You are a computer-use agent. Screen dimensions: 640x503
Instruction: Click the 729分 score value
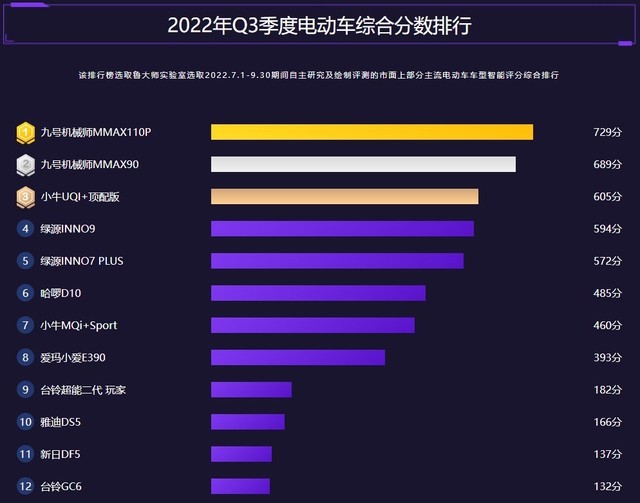click(607, 132)
